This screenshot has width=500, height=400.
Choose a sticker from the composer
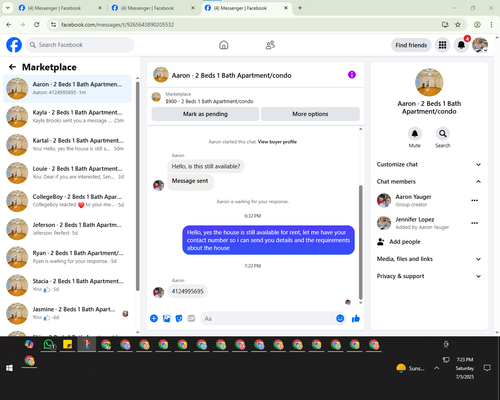tap(179, 318)
